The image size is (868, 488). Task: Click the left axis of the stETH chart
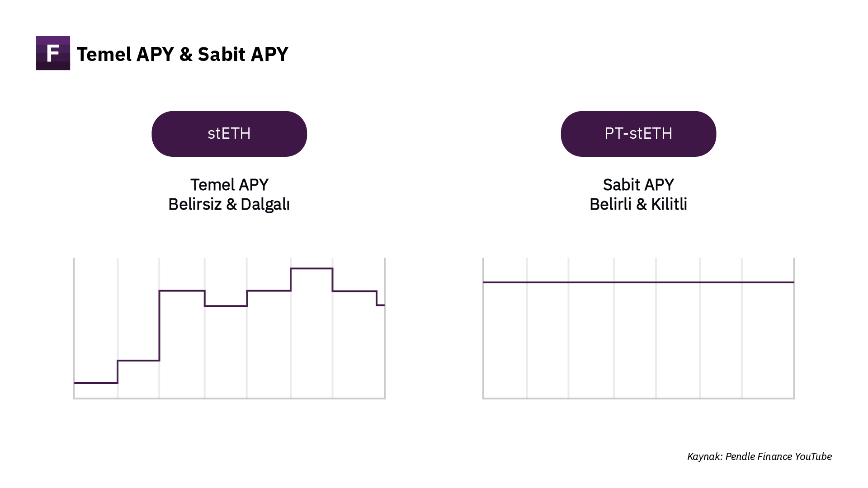[74, 328]
